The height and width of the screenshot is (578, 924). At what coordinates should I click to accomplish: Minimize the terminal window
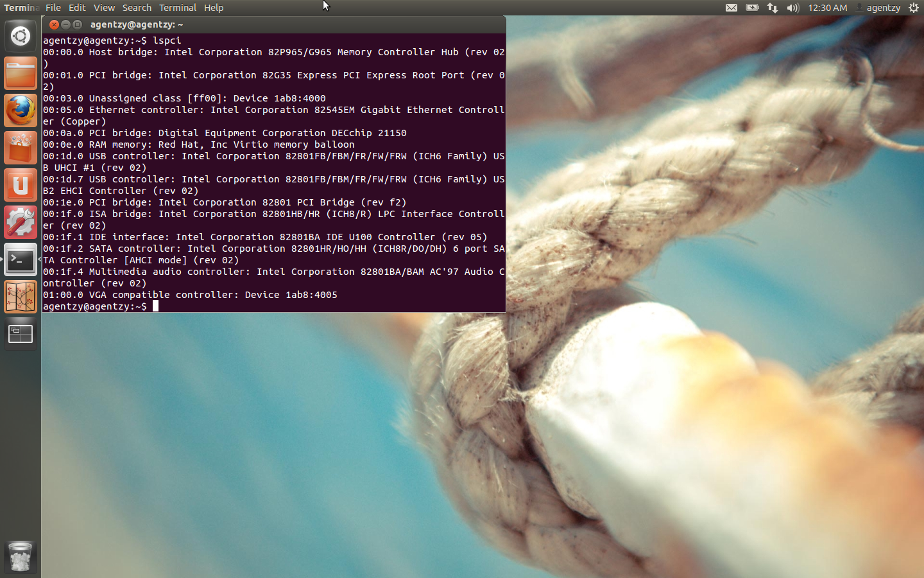click(65, 24)
